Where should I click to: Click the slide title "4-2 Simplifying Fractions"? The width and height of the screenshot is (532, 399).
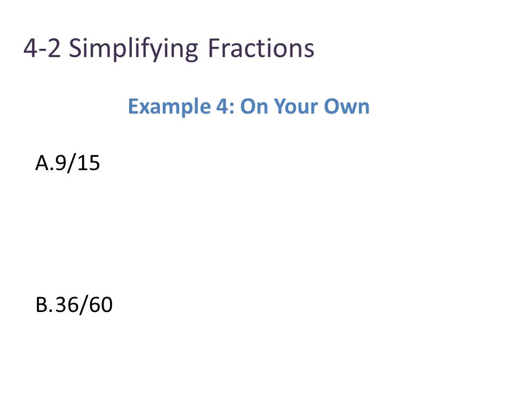tap(168, 49)
